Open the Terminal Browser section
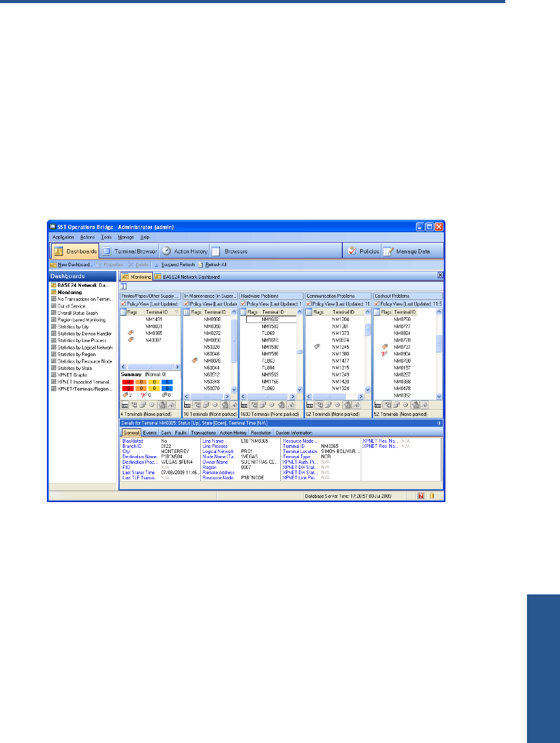Screen dimensions: 560x743 click(x=130, y=251)
